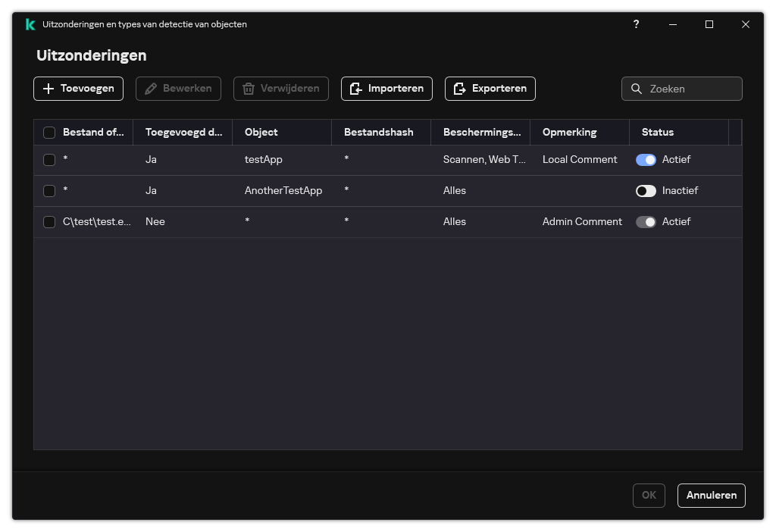Viewport: 776px width, 532px height.
Task: Click the plus icon on Toevoegen
Action: [48, 89]
